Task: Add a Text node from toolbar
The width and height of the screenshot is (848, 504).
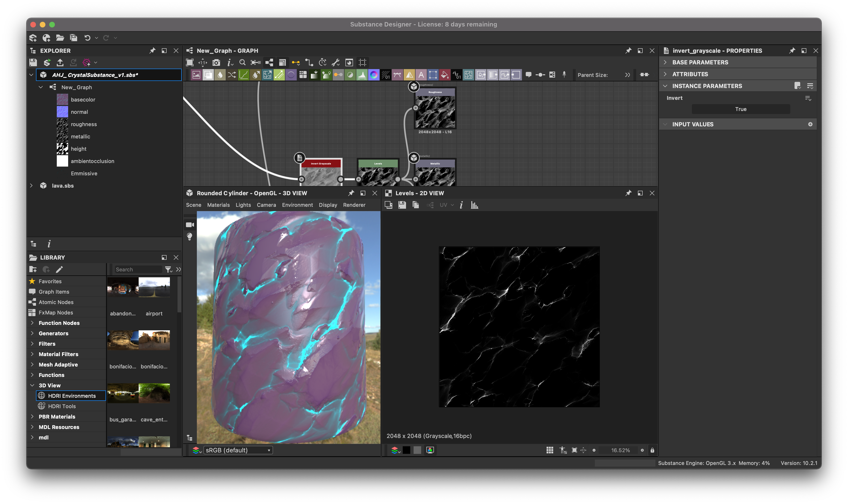Action: [421, 75]
